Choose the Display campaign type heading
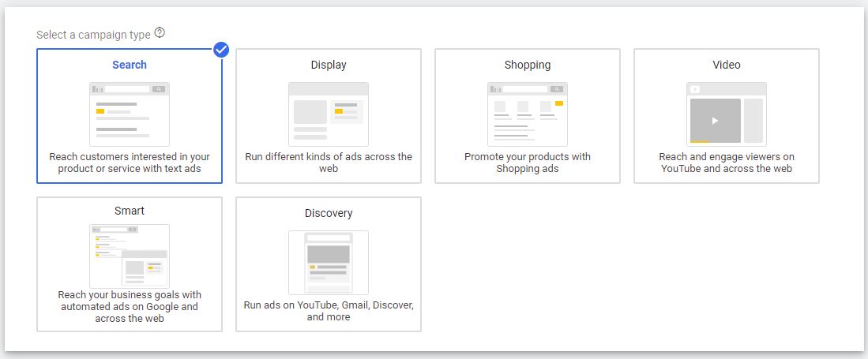This screenshot has width=868, height=359. (x=329, y=65)
